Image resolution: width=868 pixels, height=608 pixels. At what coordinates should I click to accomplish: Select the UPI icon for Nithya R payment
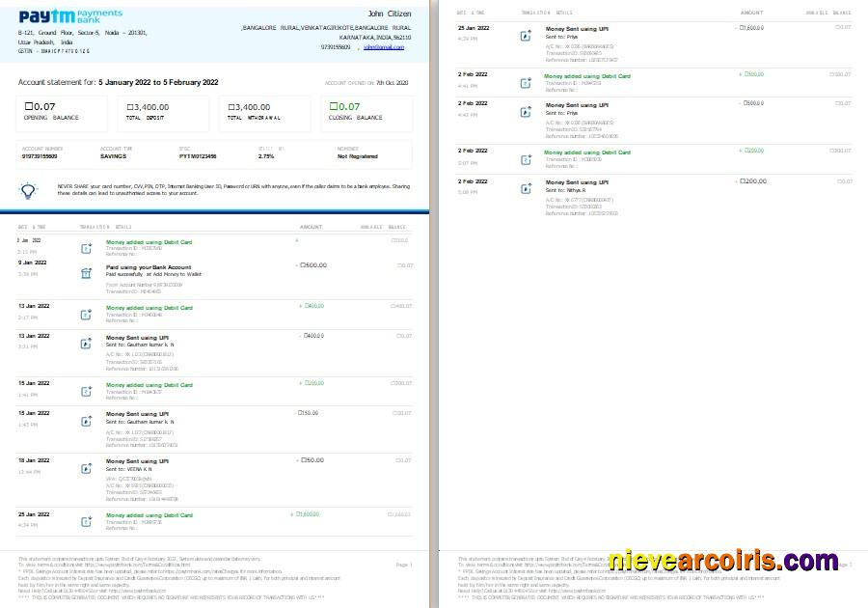pos(526,186)
